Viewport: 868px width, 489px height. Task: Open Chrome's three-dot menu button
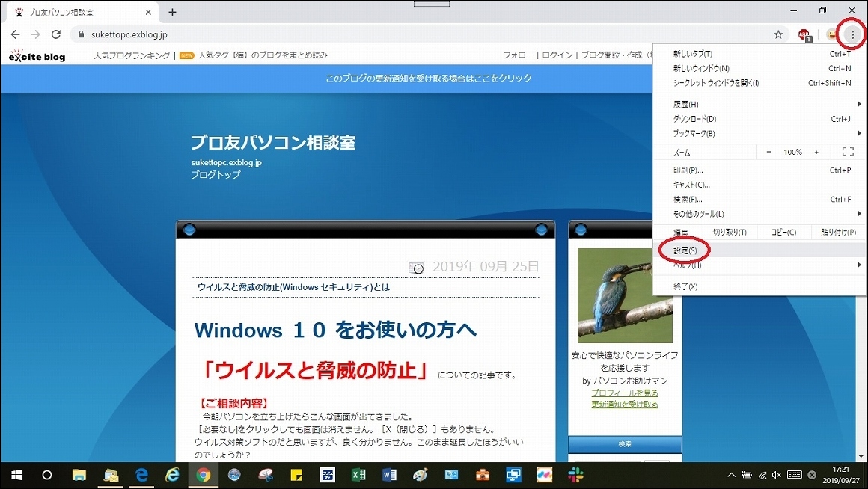coord(852,34)
